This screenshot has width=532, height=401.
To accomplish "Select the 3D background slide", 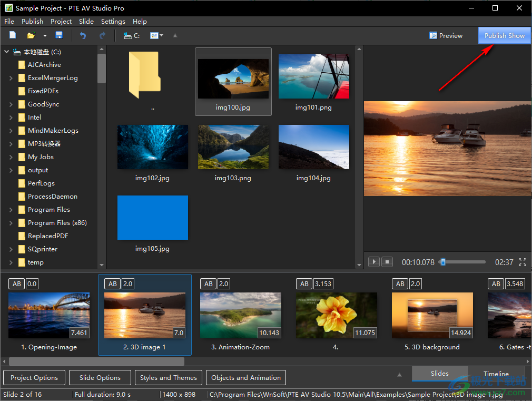I will point(432,316).
